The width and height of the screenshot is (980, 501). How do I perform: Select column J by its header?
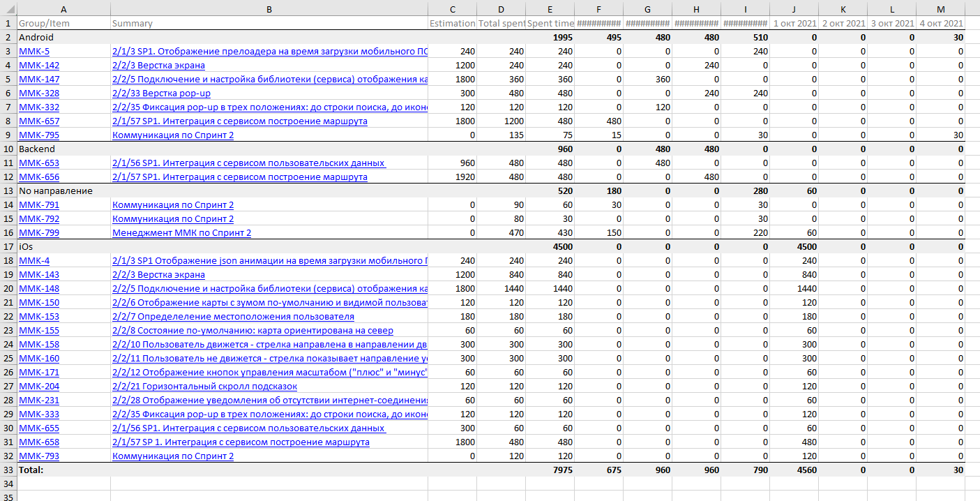pos(794,8)
